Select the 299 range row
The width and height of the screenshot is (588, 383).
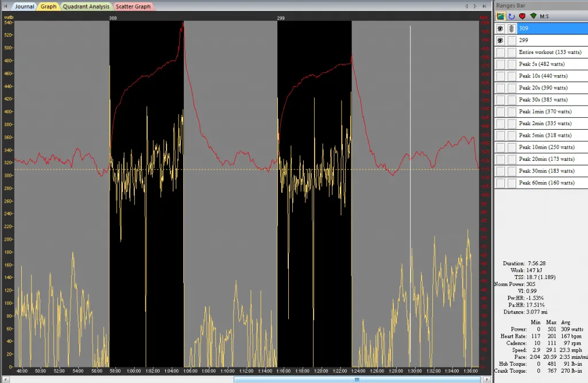click(x=552, y=40)
